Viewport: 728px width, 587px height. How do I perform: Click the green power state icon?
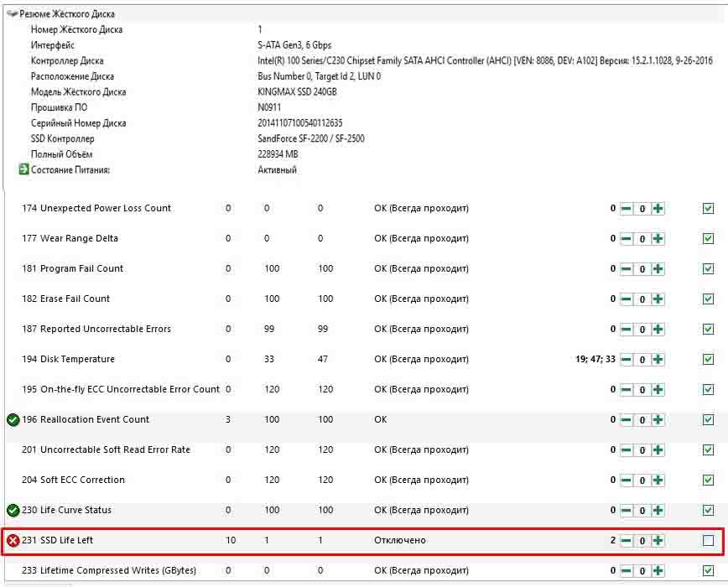click(23, 169)
